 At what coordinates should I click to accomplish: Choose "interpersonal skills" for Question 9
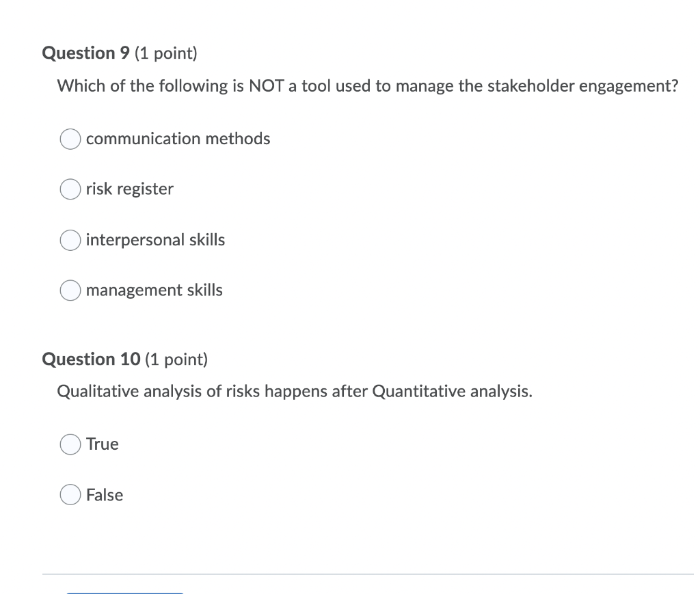click(70, 240)
